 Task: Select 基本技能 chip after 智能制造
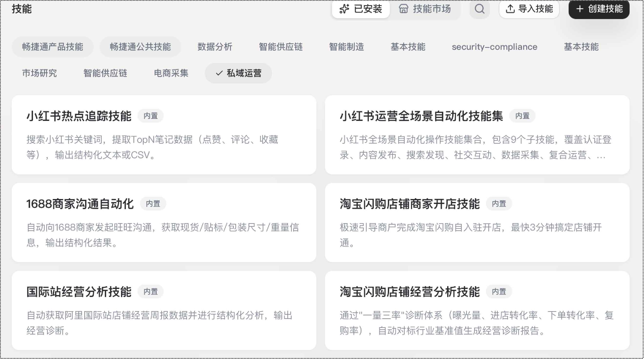408,47
